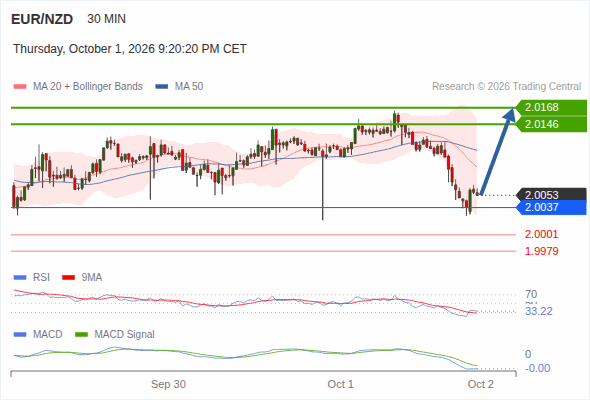Click the MACD Signal legend swatch

82,335
